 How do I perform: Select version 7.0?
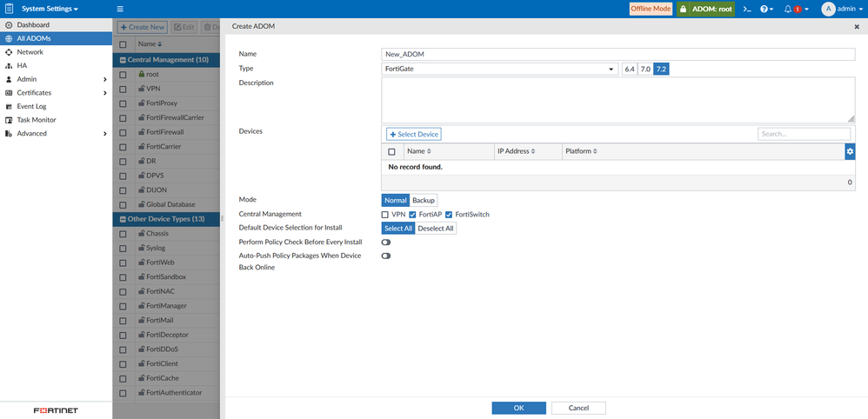coord(644,70)
